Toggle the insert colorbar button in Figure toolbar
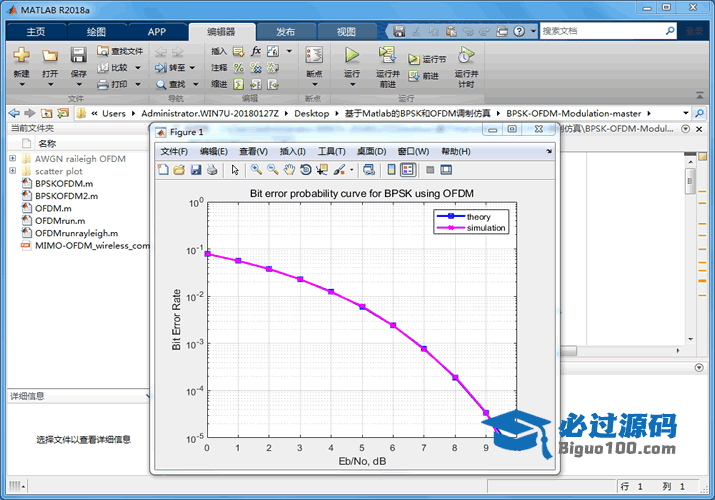 point(392,170)
